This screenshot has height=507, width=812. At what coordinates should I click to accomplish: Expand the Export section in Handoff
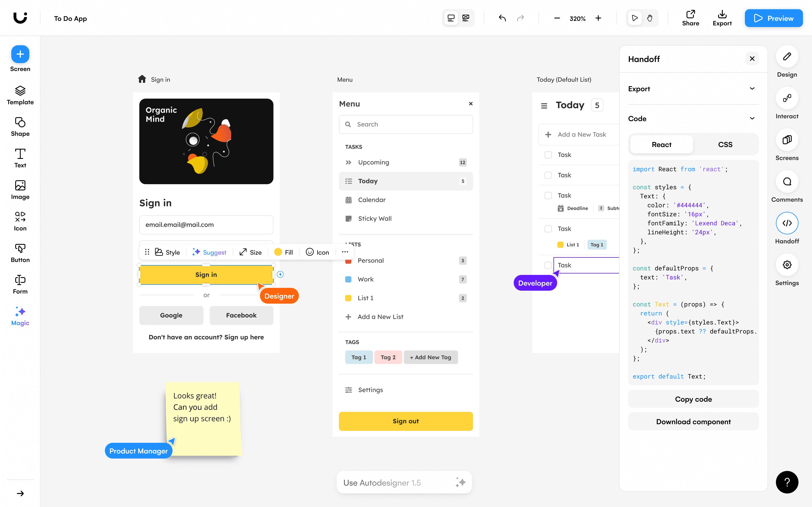click(752, 88)
